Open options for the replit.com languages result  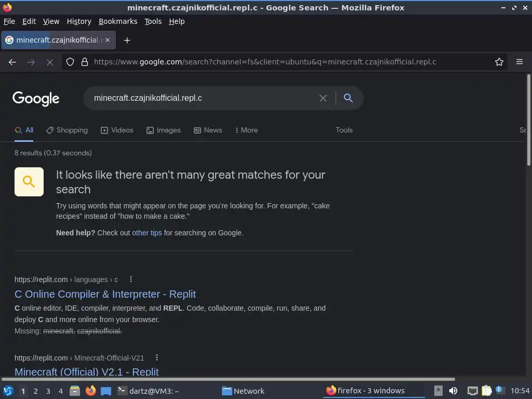[130, 279]
